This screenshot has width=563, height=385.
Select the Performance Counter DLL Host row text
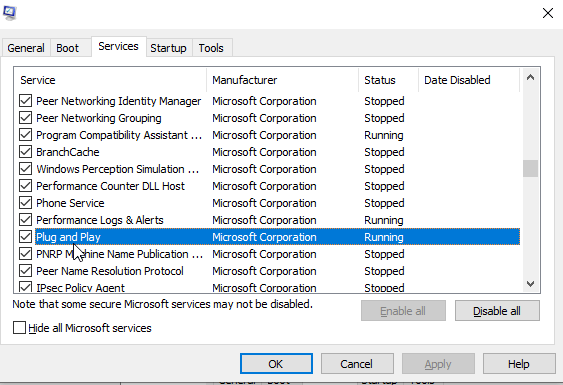click(x=110, y=186)
